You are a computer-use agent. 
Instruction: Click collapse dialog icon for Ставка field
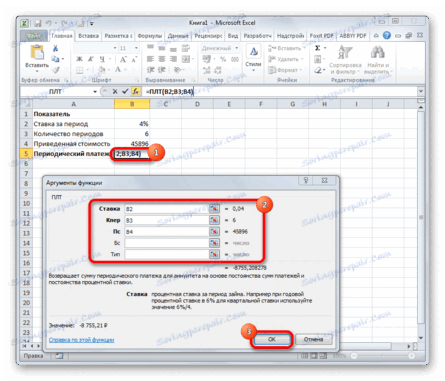pyautogui.click(x=214, y=209)
